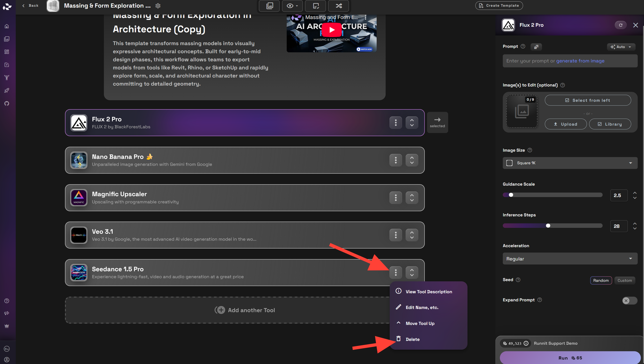Open the Home icon in left sidebar

pos(7,26)
